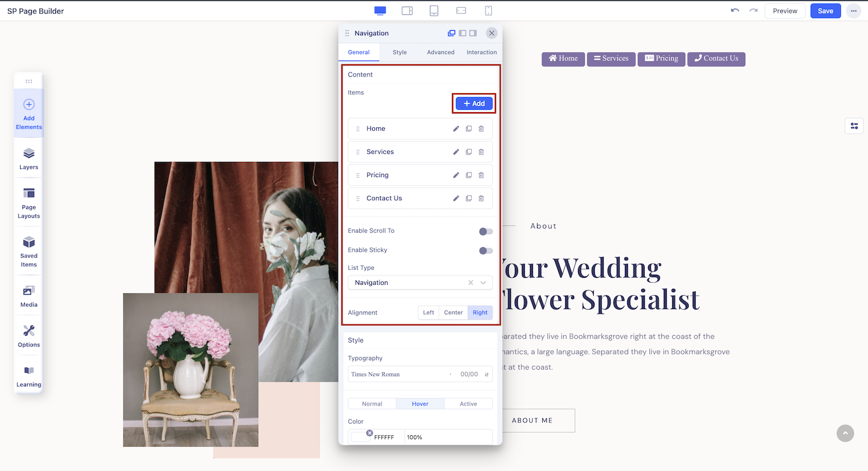Set alignment to Center
Viewport: 868px width, 471px height.
coord(453,312)
